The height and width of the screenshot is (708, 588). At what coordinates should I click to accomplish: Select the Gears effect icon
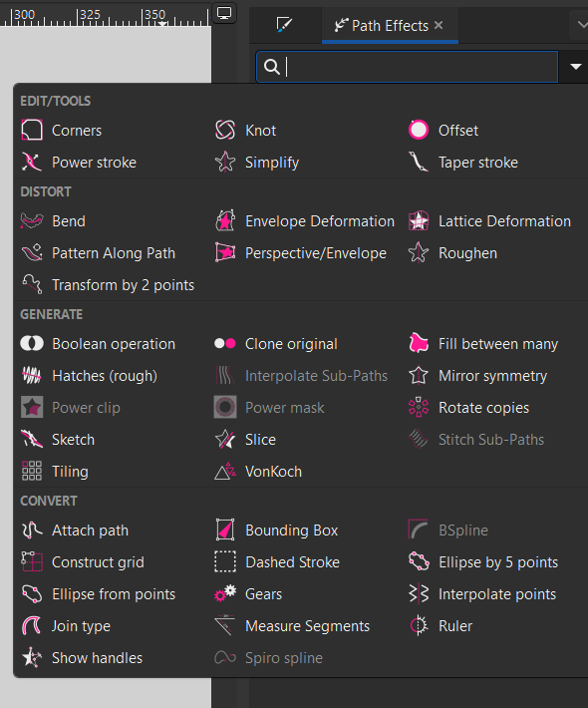(x=225, y=593)
